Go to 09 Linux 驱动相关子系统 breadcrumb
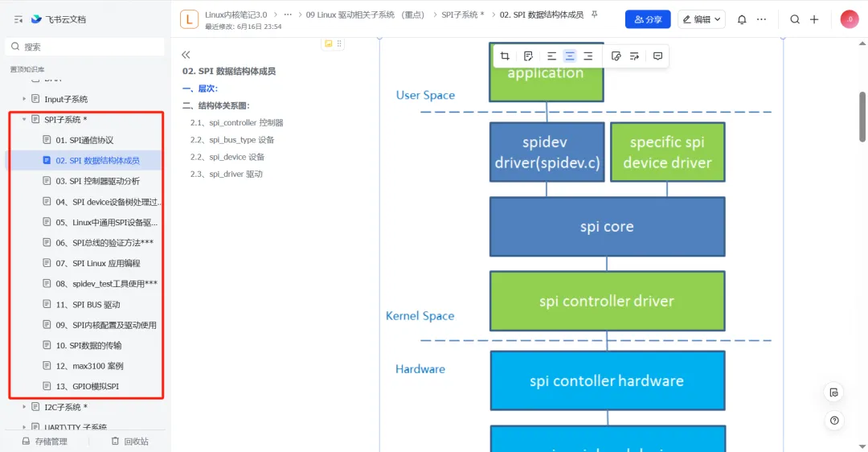 pos(366,15)
